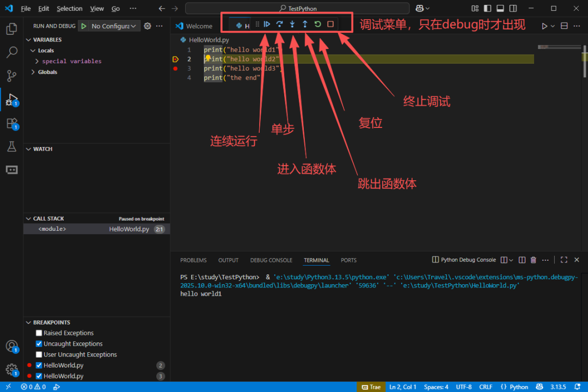588x392 pixels.
Task: Split the editor layout icon
Action: [x=564, y=26]
